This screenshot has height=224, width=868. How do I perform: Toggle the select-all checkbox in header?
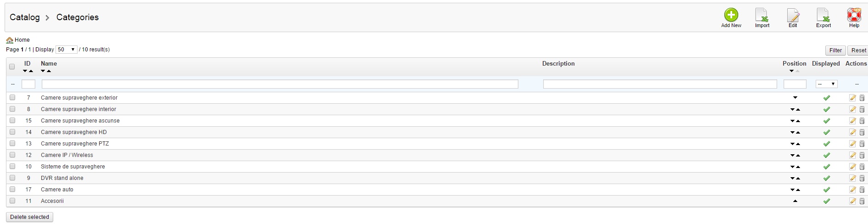tap(12, 67)
